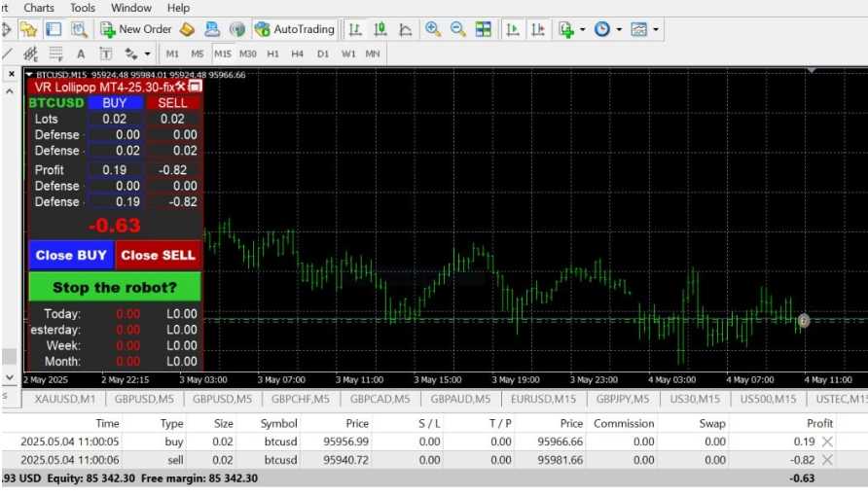Viewport: 868px width, 495px height.
Task: Open the Data Window magnifier icon
Action: click(79, 29)
